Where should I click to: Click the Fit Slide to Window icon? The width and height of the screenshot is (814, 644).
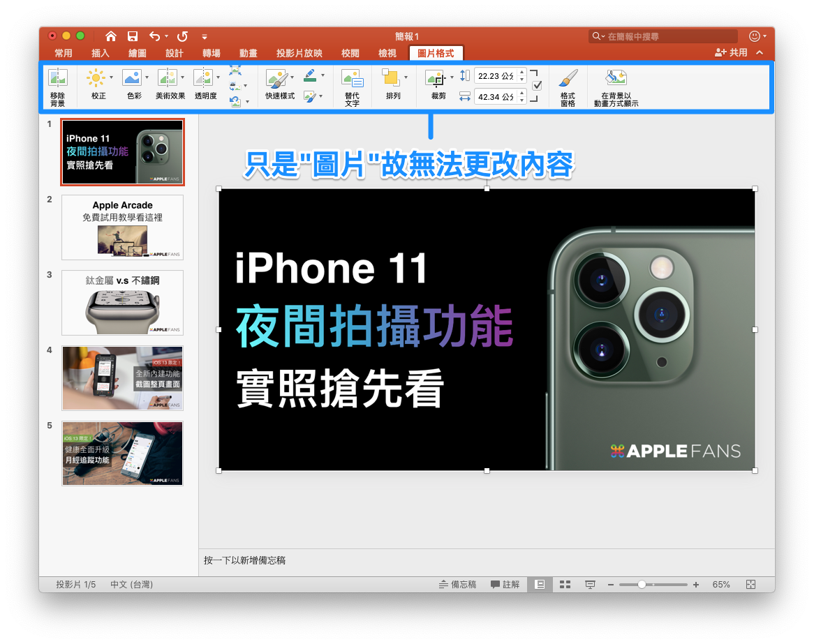pyautogui.click(x=750, y=584)
